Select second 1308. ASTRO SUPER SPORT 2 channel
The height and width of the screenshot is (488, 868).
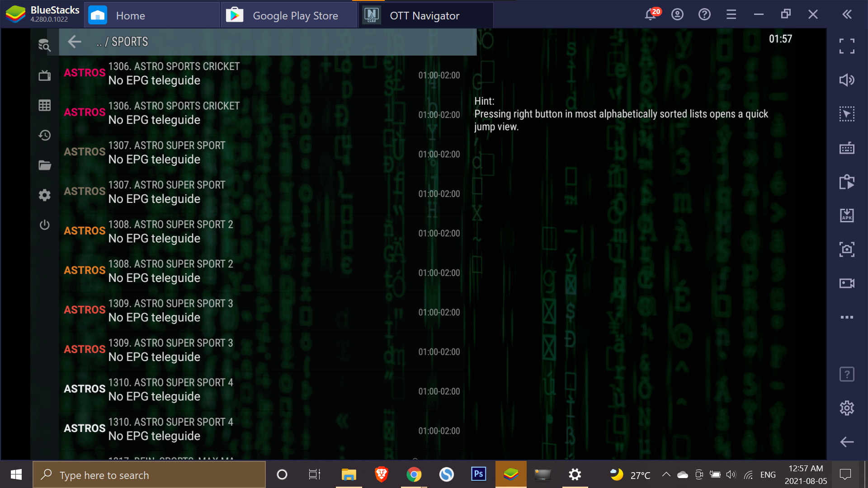(262, 272)
